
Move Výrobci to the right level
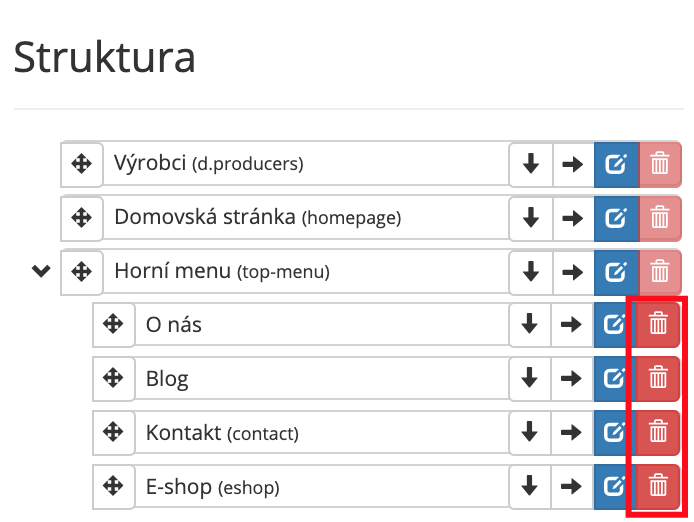(x=573, y=164)
